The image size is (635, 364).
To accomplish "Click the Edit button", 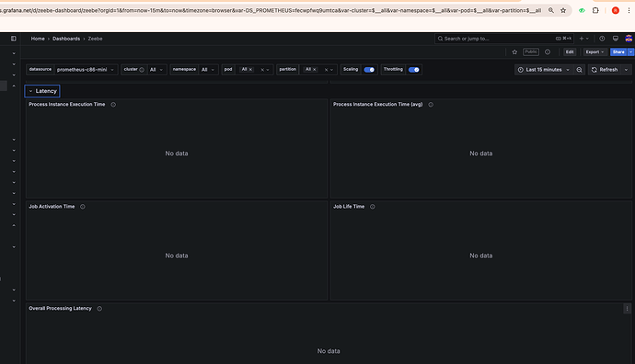I will [x=570, y=51].
